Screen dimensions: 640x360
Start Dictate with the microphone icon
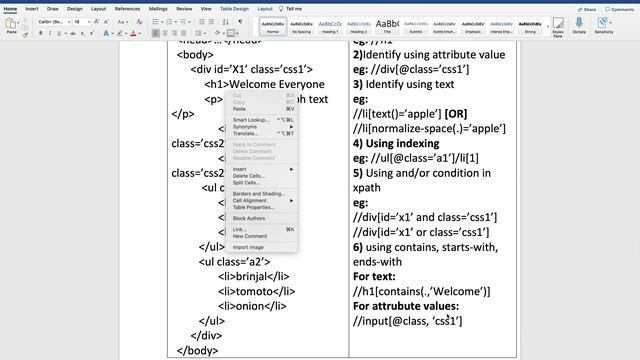tap(579, 25)
